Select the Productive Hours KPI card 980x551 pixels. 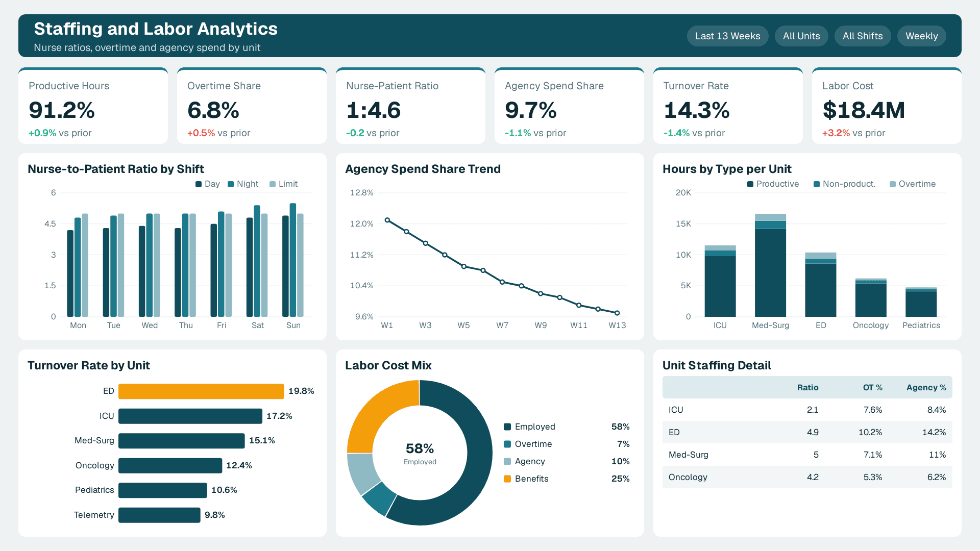tap(93, 106)
